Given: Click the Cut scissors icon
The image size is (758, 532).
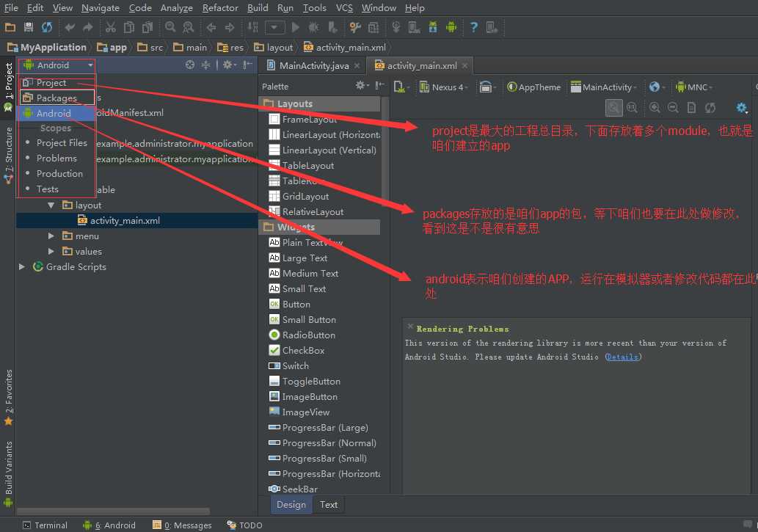Looking at the screenshot, I should [x=111, y=27].
